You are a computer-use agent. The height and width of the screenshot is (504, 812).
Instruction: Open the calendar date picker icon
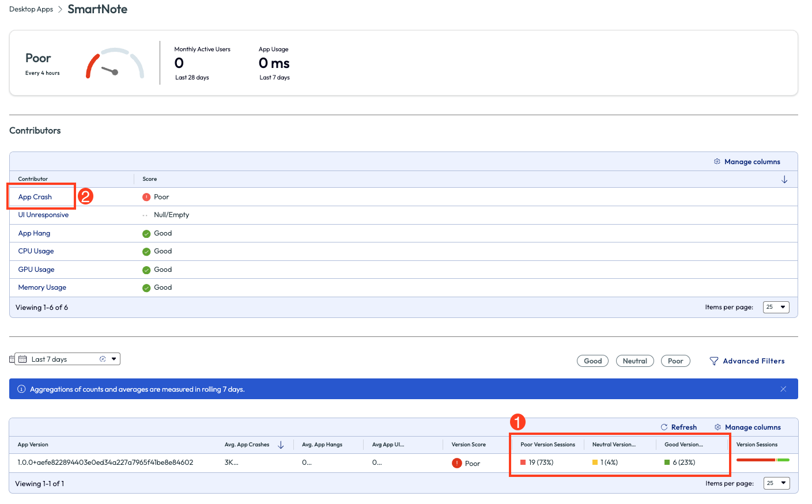coord(22,358)
